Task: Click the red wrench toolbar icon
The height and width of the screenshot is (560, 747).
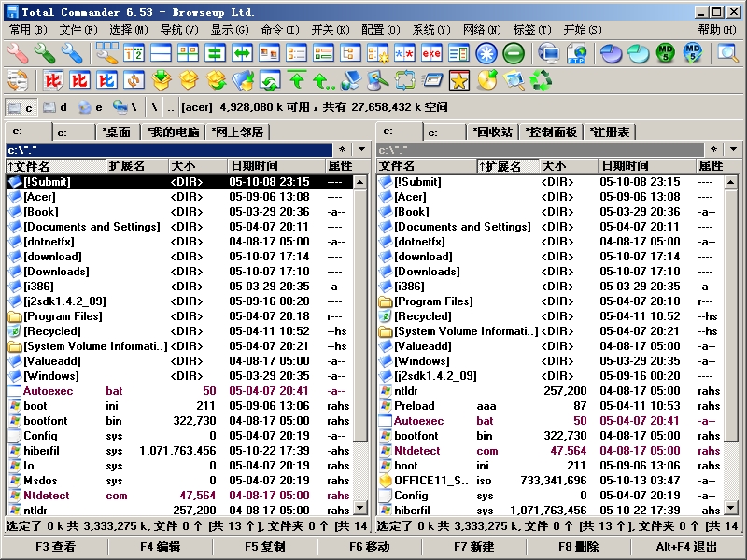Action: (x=18, y=53)
